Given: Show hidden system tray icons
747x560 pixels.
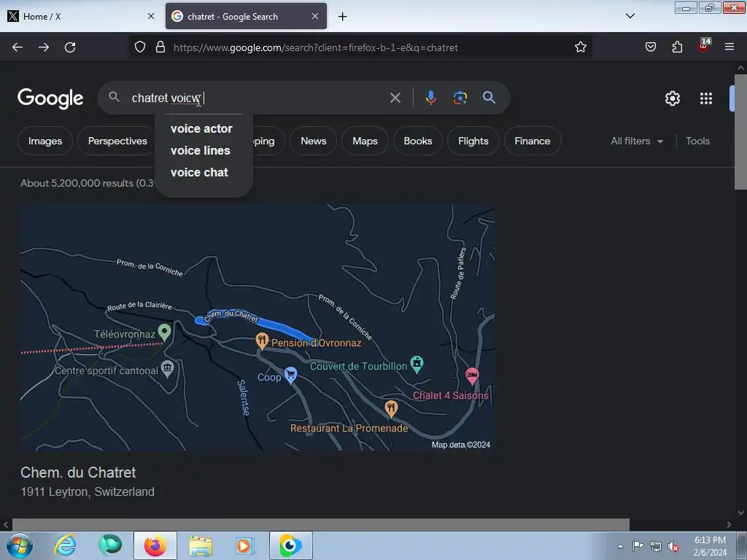Looking at the screenshot, I should tap(620, 546).
